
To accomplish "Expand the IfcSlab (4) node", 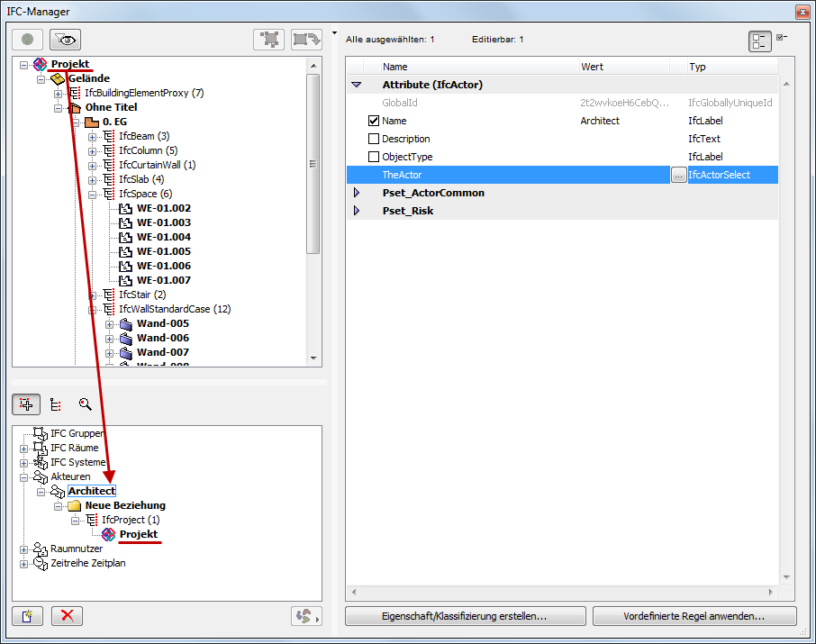I will pos(92,181).
